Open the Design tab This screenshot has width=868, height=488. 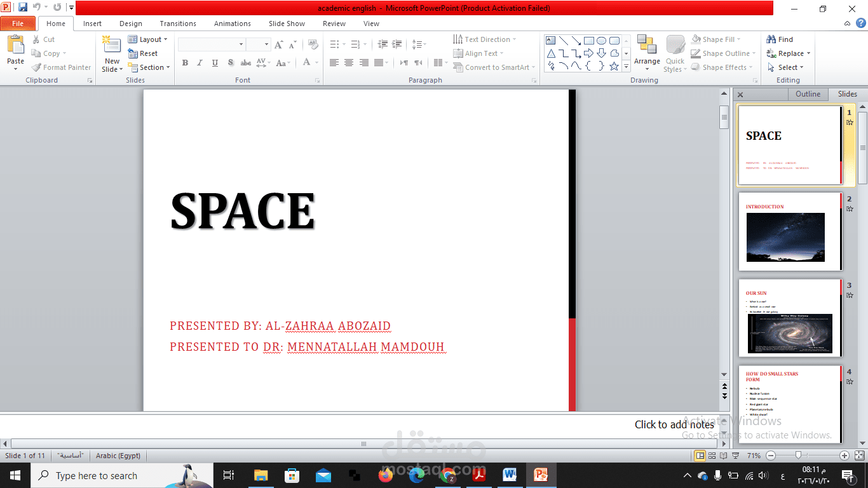[x=131, y=24]
